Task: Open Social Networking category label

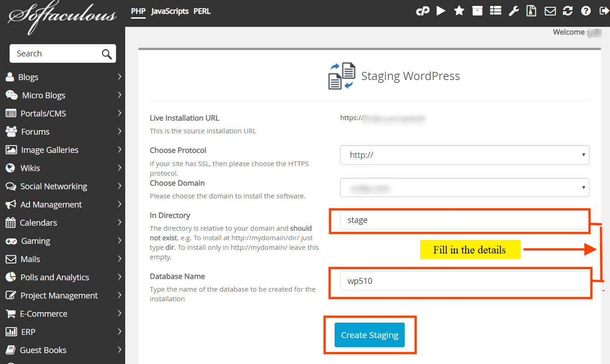Action: 54,186
